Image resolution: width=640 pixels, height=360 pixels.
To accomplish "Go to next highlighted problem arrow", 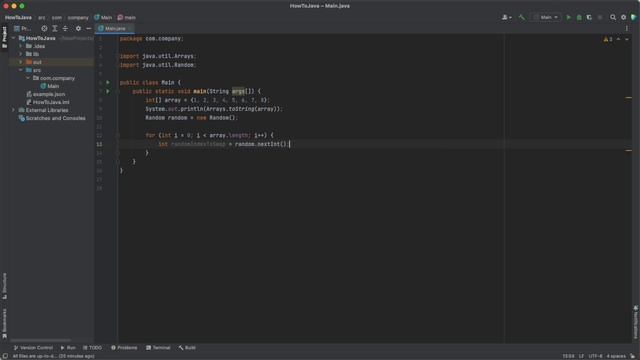I will click(627, 39).
